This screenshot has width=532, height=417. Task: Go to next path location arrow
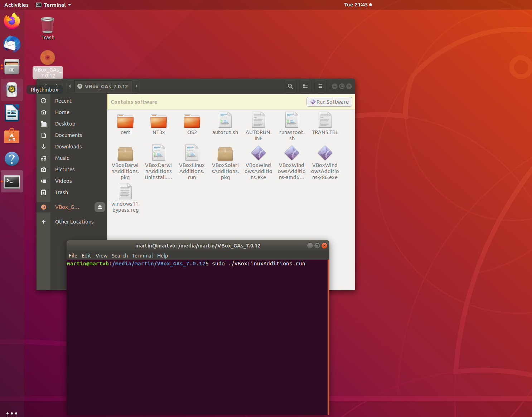[136, 86]
